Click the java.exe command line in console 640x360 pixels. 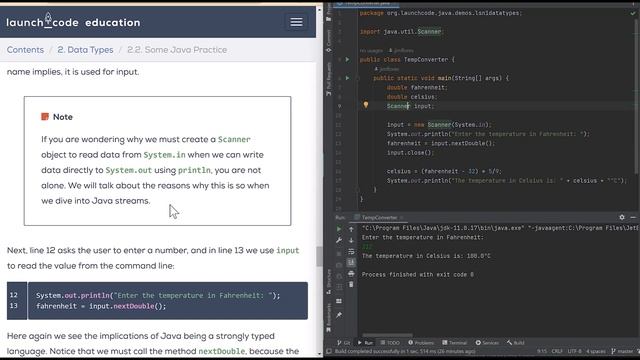point(500,228)
